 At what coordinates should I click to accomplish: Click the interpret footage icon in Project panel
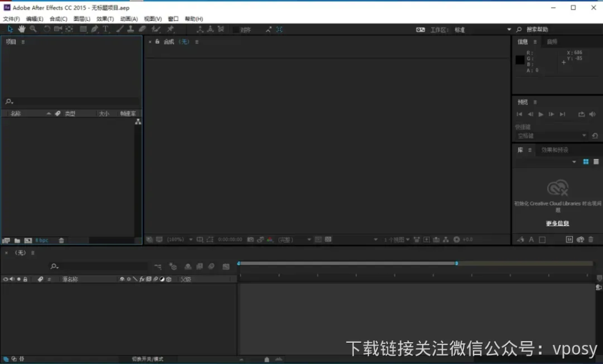tap(6, 240)
